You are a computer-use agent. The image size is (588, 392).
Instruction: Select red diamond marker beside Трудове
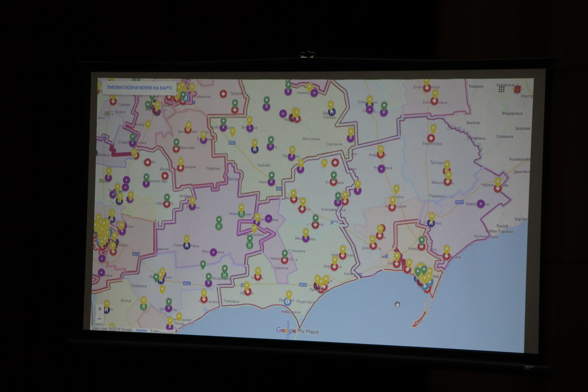pyautogui.click(x=223, y=94)
